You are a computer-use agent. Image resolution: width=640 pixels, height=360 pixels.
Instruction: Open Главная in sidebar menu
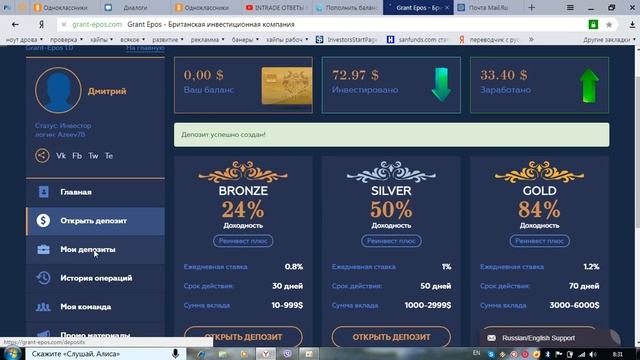tap(96, 192)
